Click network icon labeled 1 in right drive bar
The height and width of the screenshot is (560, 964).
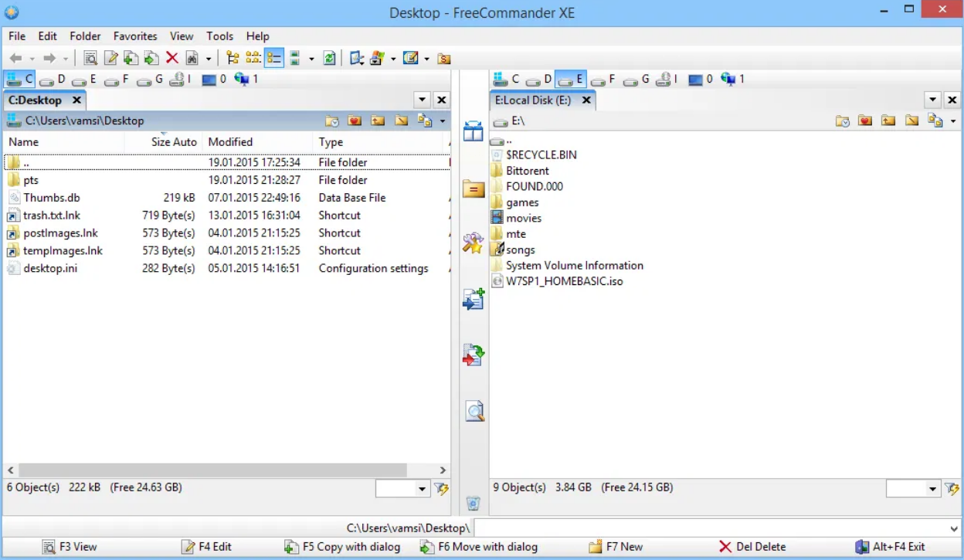(732, 79)
